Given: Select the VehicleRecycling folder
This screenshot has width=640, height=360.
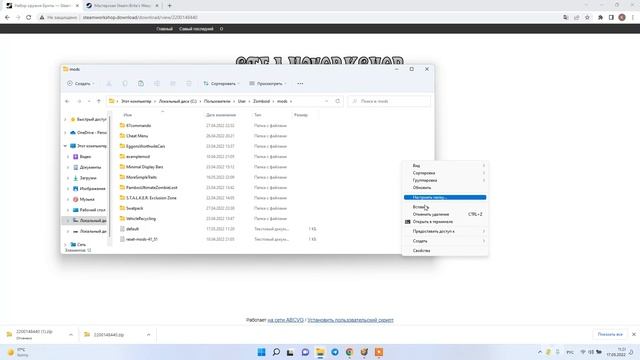Looking at the screenshot, I should [x=141, y=219].
